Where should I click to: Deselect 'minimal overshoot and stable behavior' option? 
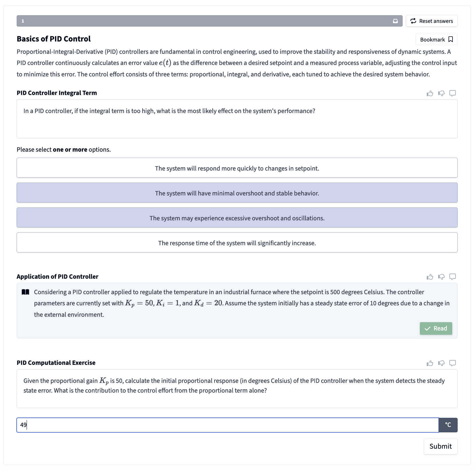point(237,193)
